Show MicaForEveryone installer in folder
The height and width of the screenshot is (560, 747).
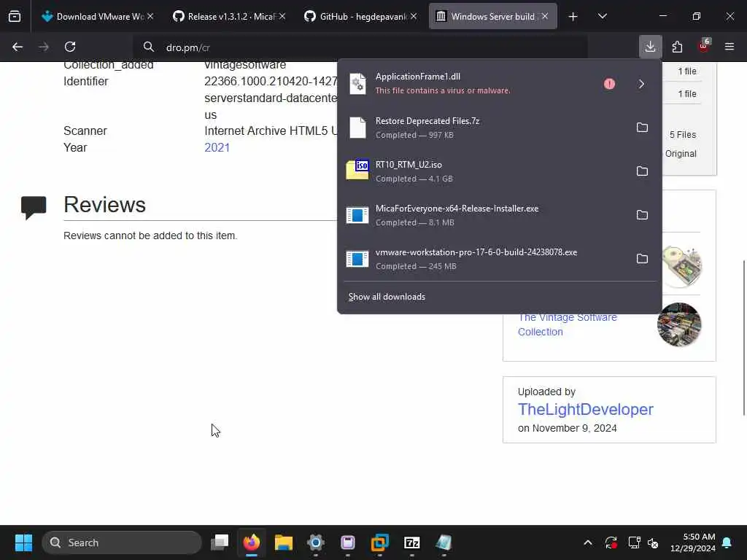[642, 215]
